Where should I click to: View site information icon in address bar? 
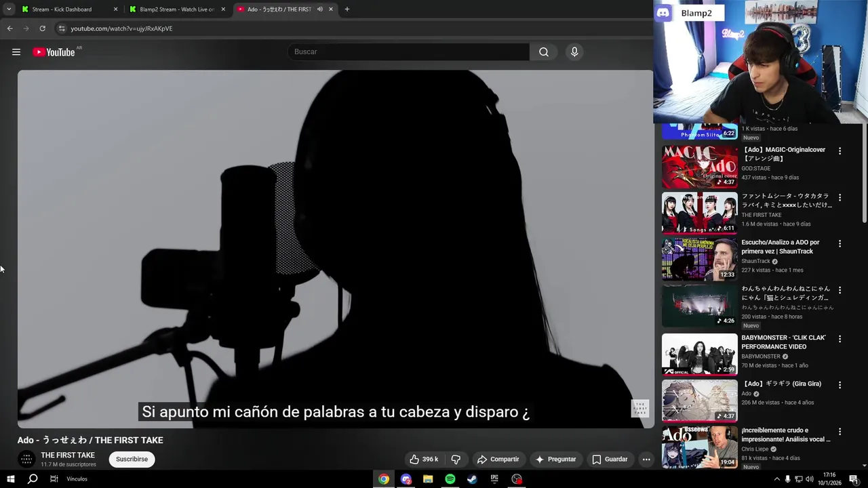[x=62, y=28]
